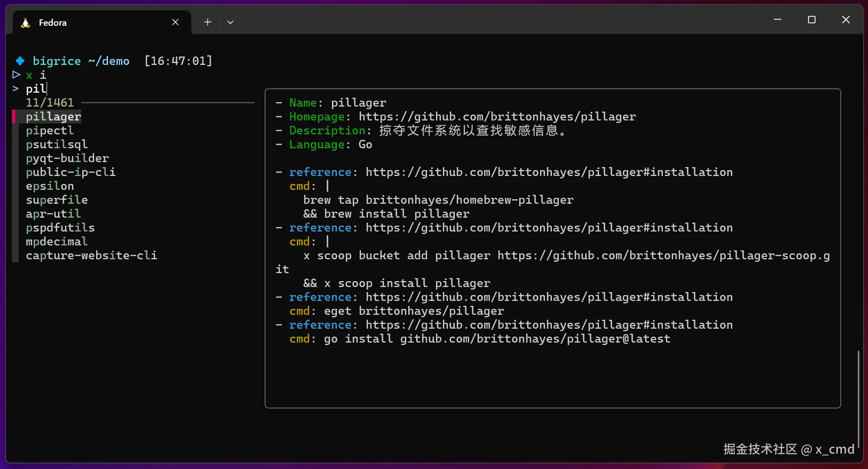Click the blue diamond prompt icon
This screenshot has height=469, width=868.
20,61
